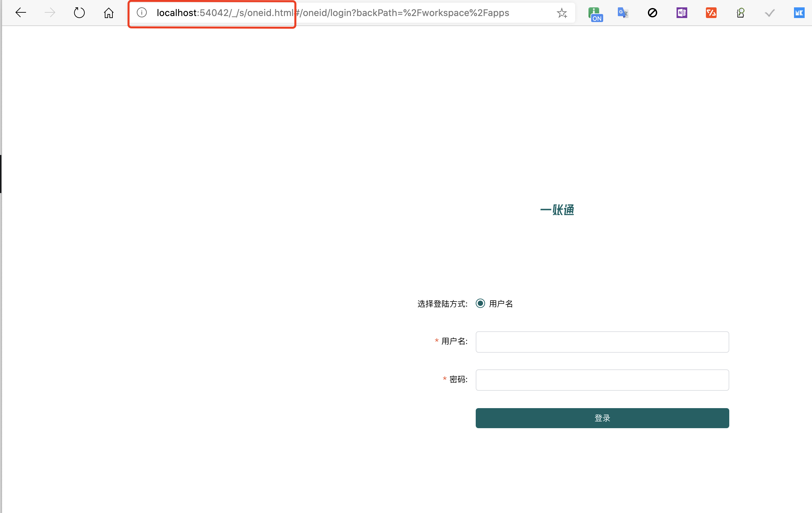Open the blue MK extension icon

[x=799, y=13]
